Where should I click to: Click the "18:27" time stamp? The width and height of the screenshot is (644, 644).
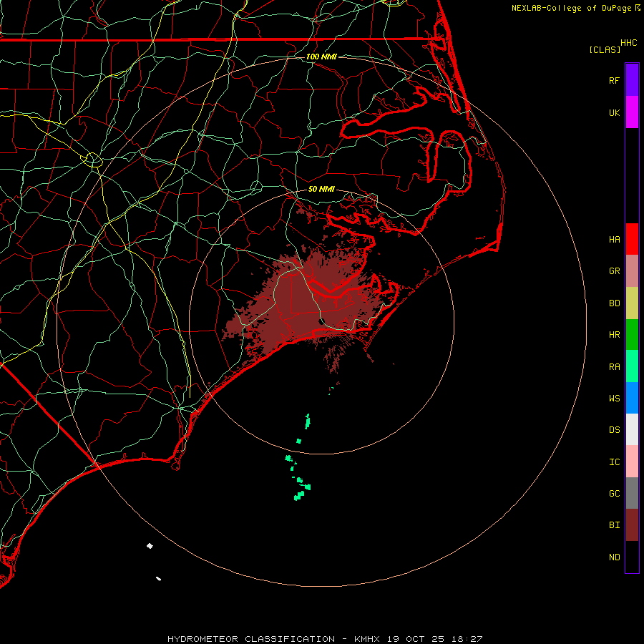[x=468, y=639]
